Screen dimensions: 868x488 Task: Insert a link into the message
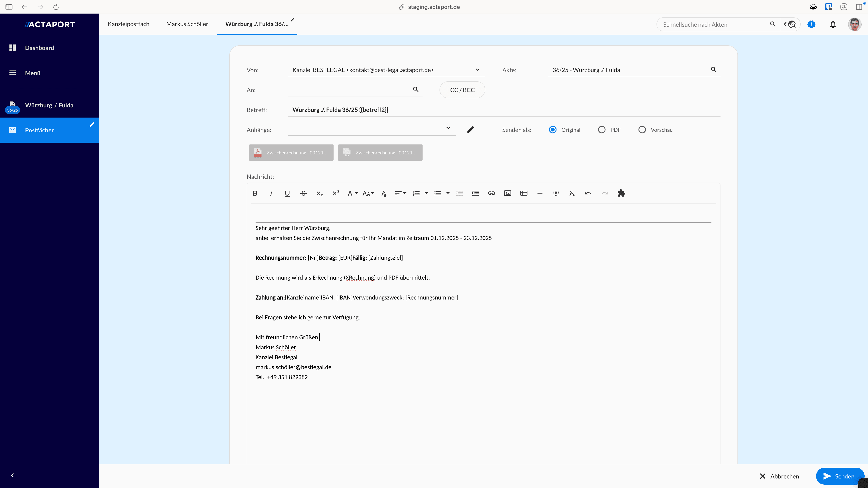(x=491, y=193)
